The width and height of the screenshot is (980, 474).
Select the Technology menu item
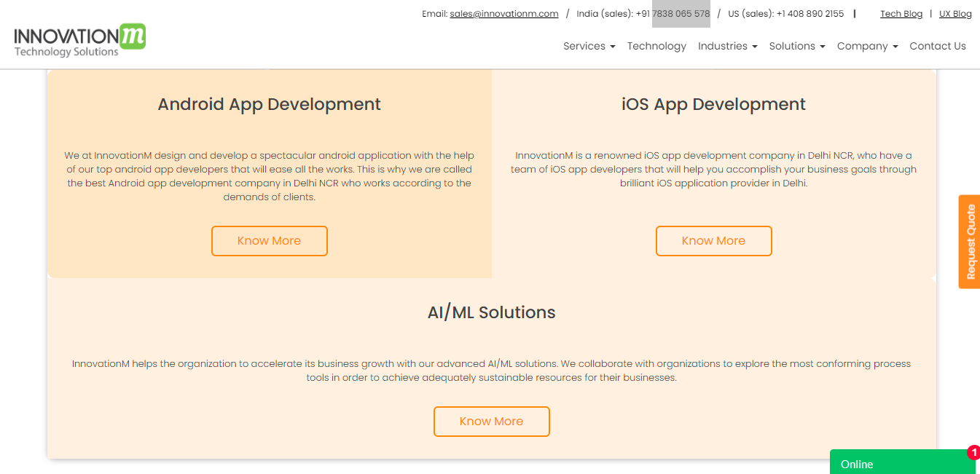click(656, 46)
